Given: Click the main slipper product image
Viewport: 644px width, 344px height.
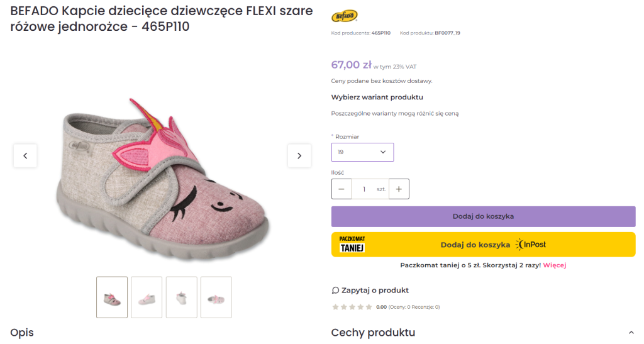Looking at the screenshot, I should [162, 179].
